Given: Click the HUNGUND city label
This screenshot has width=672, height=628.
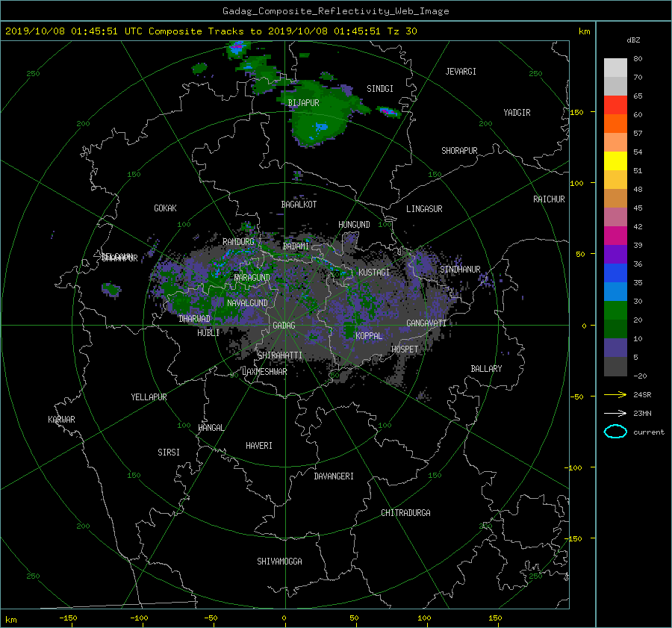Looking at the screenshot, I should coord(354,225).
